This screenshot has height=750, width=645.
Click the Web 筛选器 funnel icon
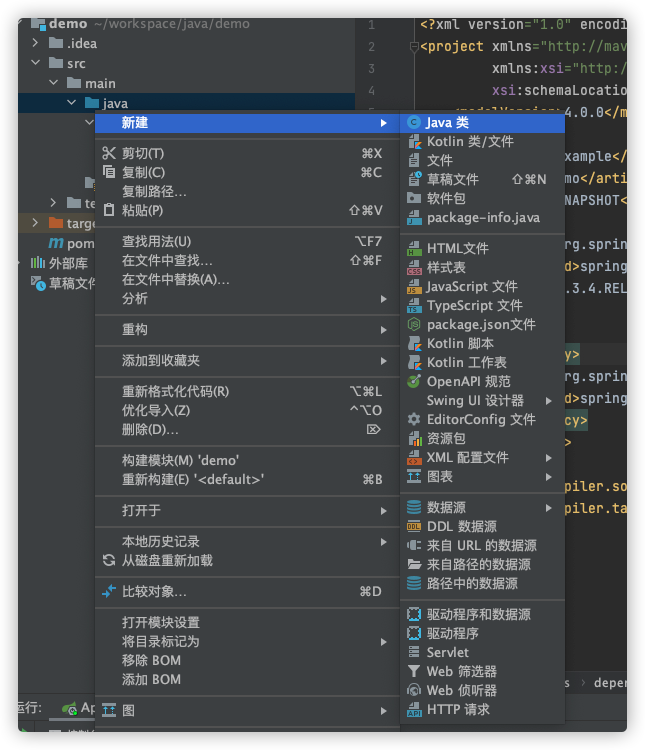[x=414, y=672]
